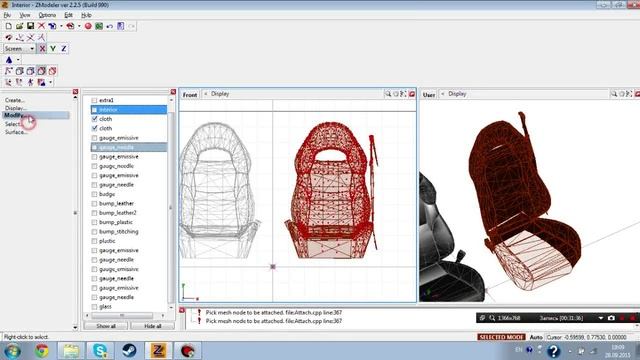Toggle the Auto status bar button
Image resolution: width=640 pixels, height=360 pixels.
click(536, 337)
